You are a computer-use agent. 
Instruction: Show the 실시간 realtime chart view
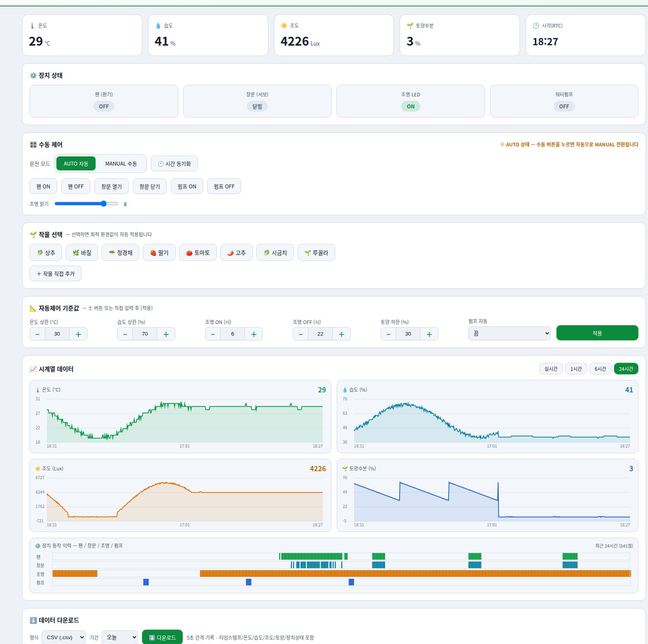(551, 369)
